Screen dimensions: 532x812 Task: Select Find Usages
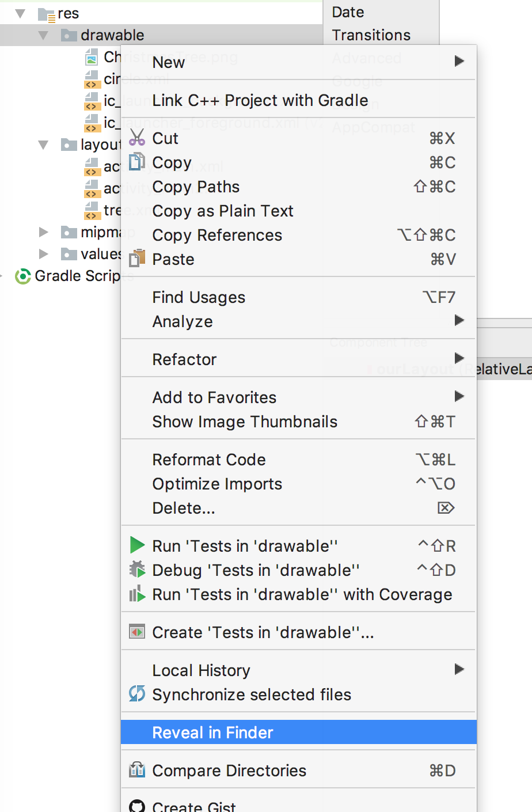(299, 297)
